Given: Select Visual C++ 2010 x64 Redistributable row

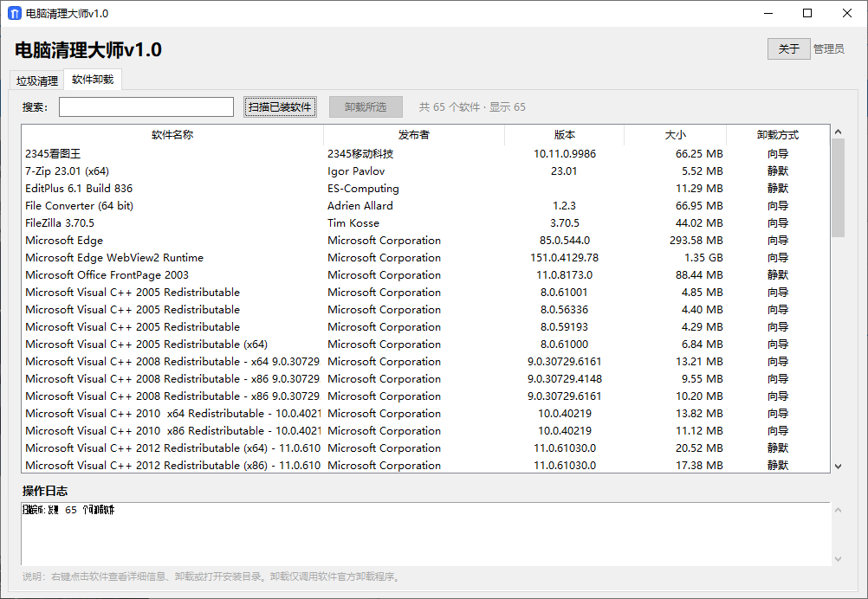Looking at the screenshot, I should tap(426, 414).
